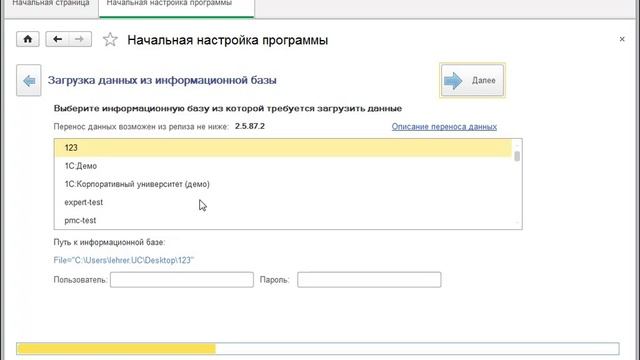Return to previous wizard step blue arrow
Image resolution: width=640 pixels, height=360 pixels.
[x=29, y=80]
